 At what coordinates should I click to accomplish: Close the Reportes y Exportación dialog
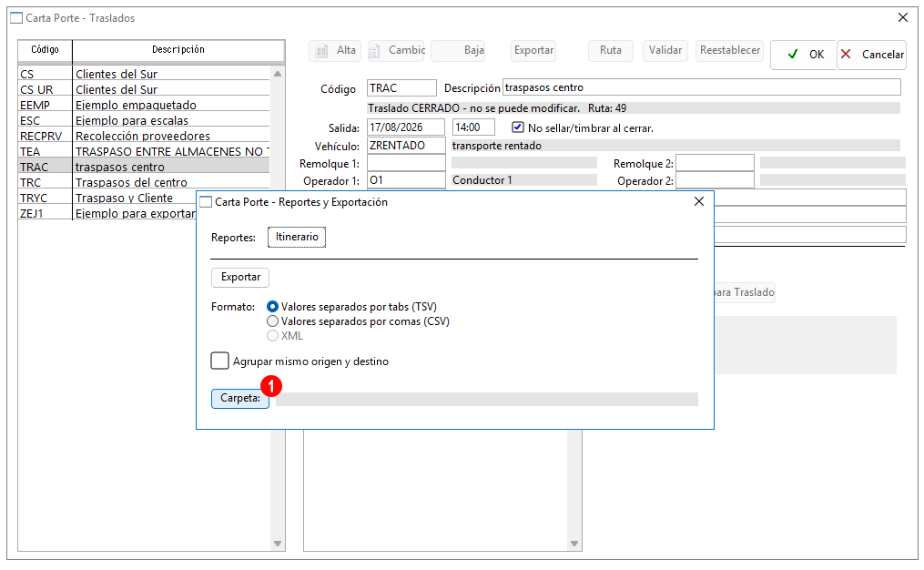click(x=699, y=201)
